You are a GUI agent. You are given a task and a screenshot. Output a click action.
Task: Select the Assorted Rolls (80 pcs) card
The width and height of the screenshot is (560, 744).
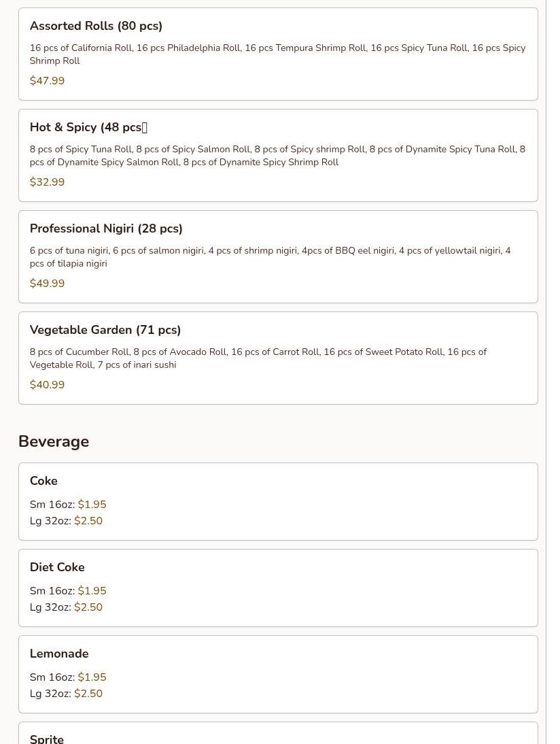(278, 54)
